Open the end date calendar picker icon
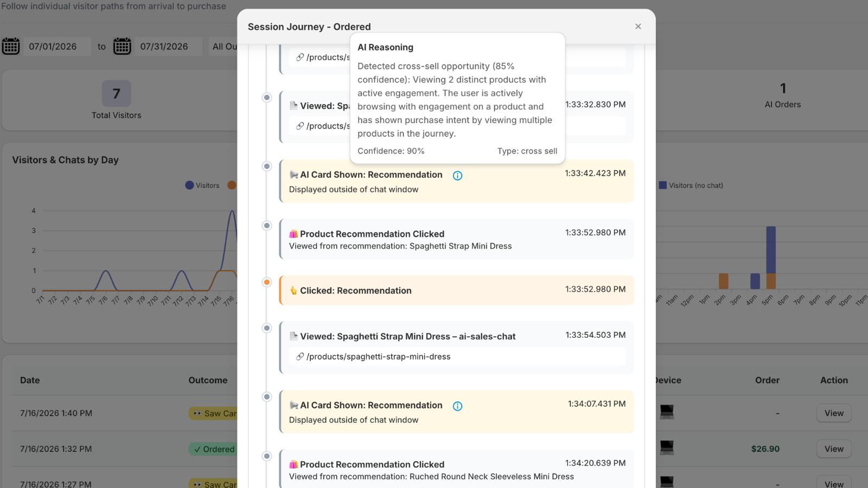868x488 pixels. [x=122, y=46]
